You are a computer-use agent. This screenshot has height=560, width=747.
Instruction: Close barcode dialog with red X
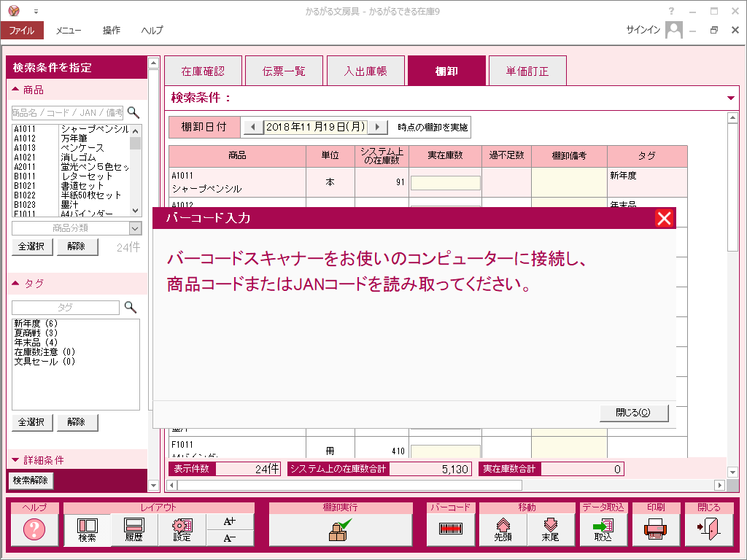click(x=664, y=218)
